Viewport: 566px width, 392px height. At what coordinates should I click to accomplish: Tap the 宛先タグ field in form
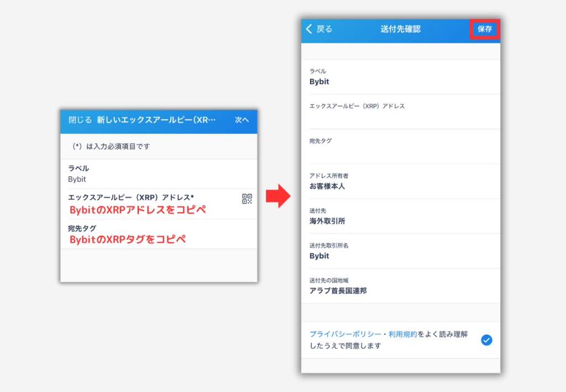click(159, 234)
